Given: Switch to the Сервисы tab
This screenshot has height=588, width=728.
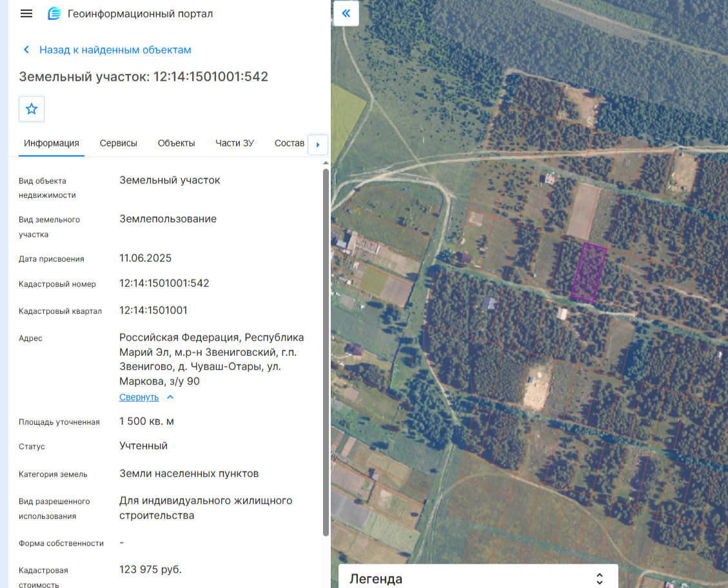Looking at the screenshot, I should click(119, 143).
